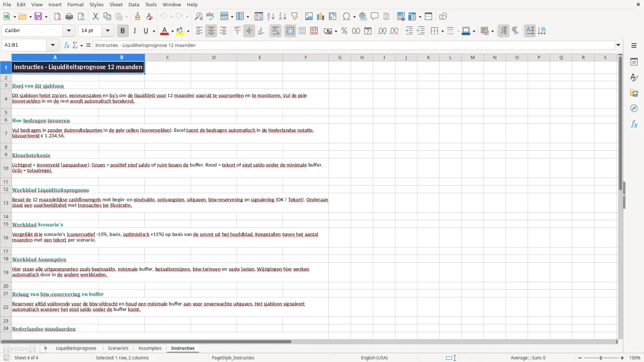Insert comment bubble icon
644x362 pixels.
(375, 17)
